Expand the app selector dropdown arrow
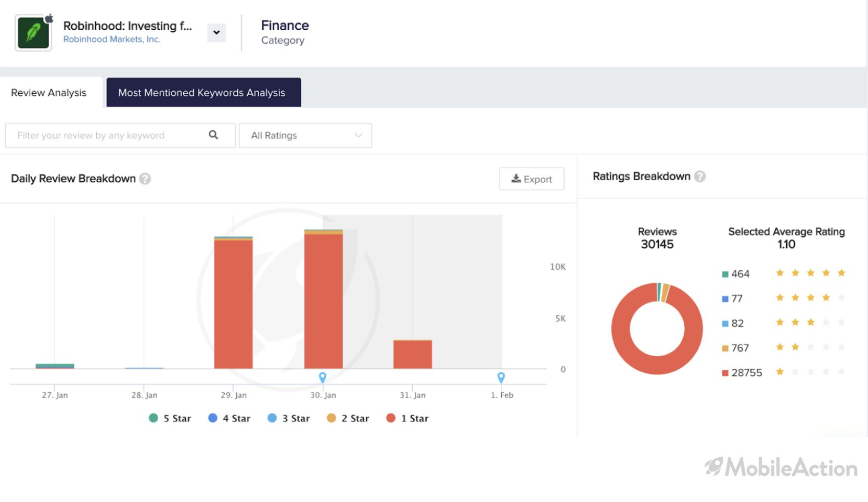Screen dimensions: 868x502 pyautogui.click(x=216, y=32)
